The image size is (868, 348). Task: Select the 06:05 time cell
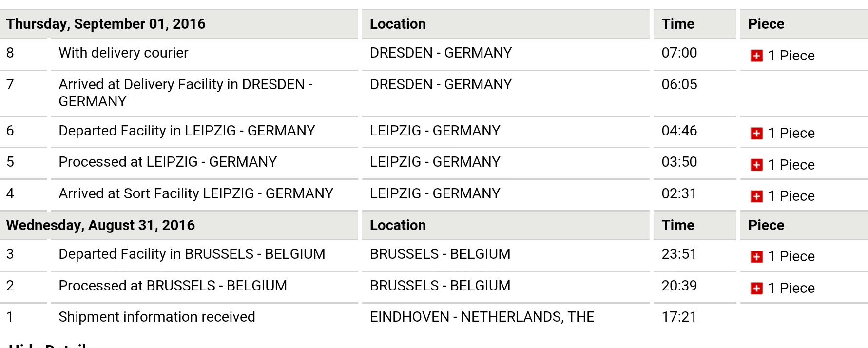click(x=679, y=84)
